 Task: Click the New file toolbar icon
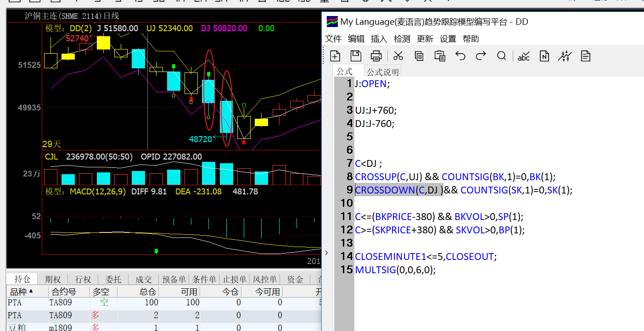335,56
